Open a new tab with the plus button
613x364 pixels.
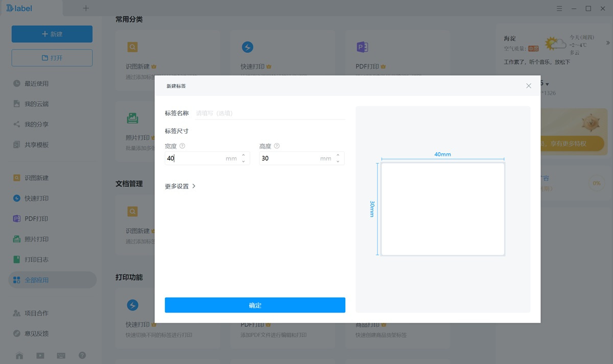point(86,8)
